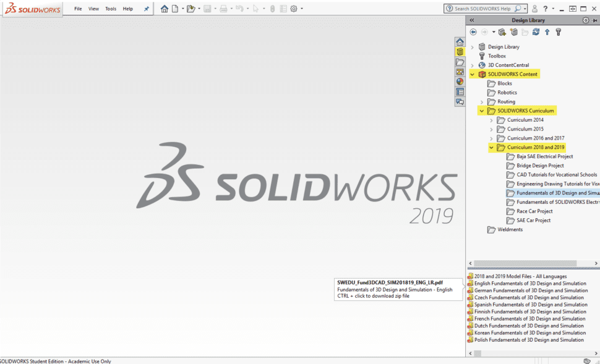Open the Options gear in main toolbar
This screenshot has height=364, width=600.
click(294, 9)
